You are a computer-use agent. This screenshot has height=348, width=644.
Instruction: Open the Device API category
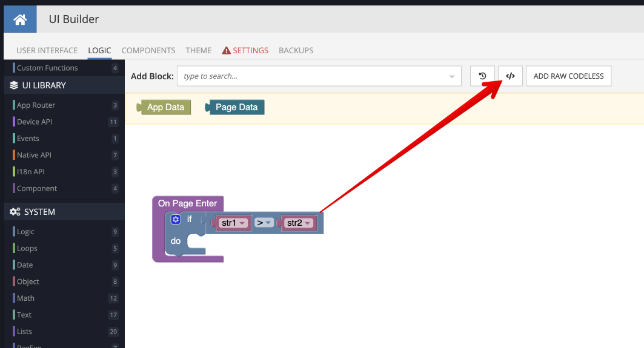coord(35,122)
